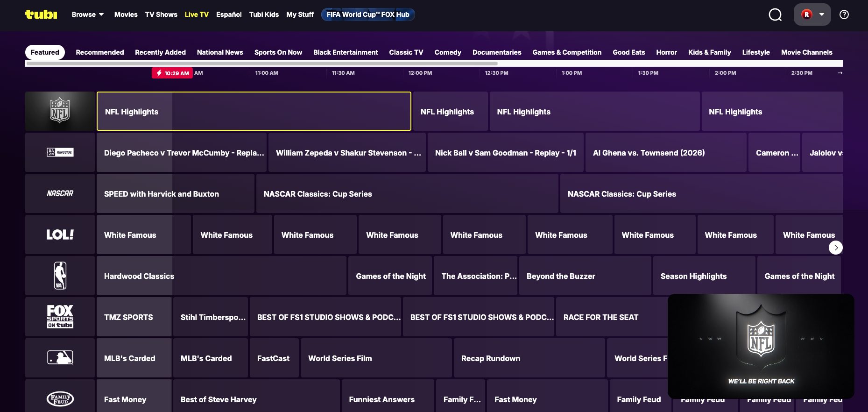The image size is (868, 412).
Task: Open Best of Steve Harvey program
Action: point(256,396)
